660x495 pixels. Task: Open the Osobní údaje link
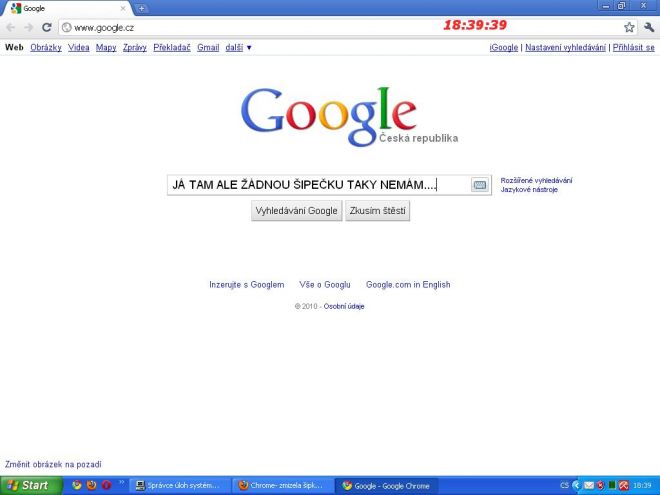[x=344, y=306]
